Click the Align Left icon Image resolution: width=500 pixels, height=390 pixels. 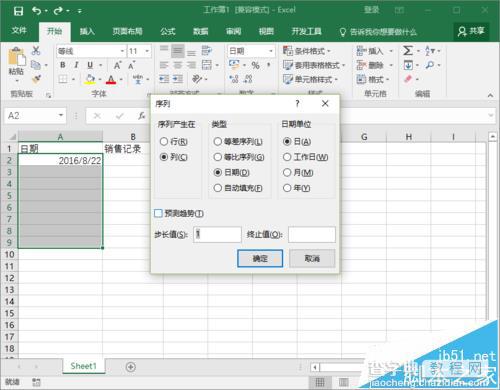point(164,65)
